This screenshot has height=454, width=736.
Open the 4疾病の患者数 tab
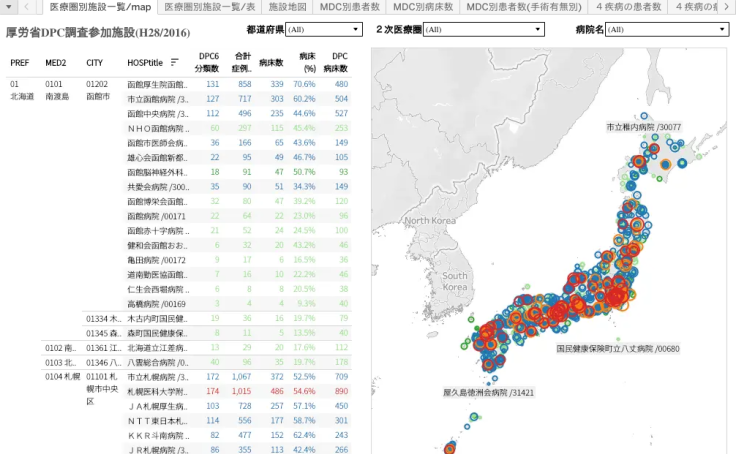coord(628,7)
